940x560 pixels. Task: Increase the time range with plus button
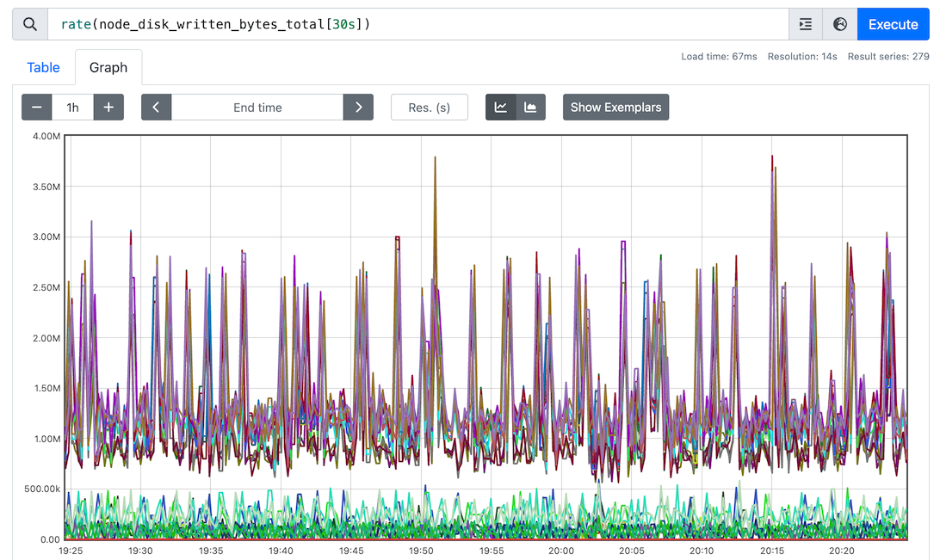(108, 108)
